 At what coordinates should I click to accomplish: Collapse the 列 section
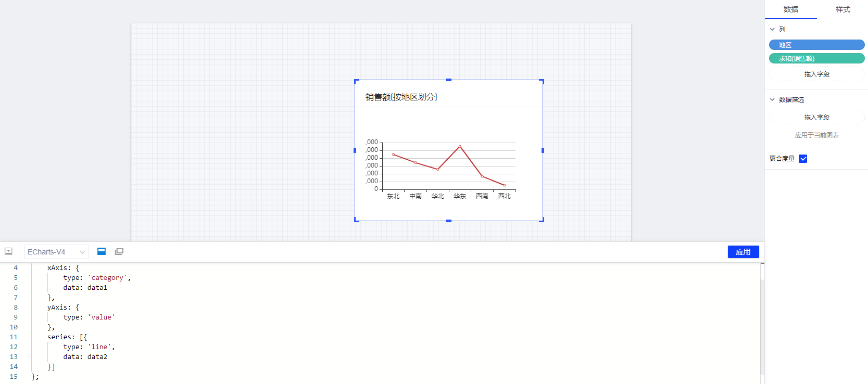coord(772,30)
